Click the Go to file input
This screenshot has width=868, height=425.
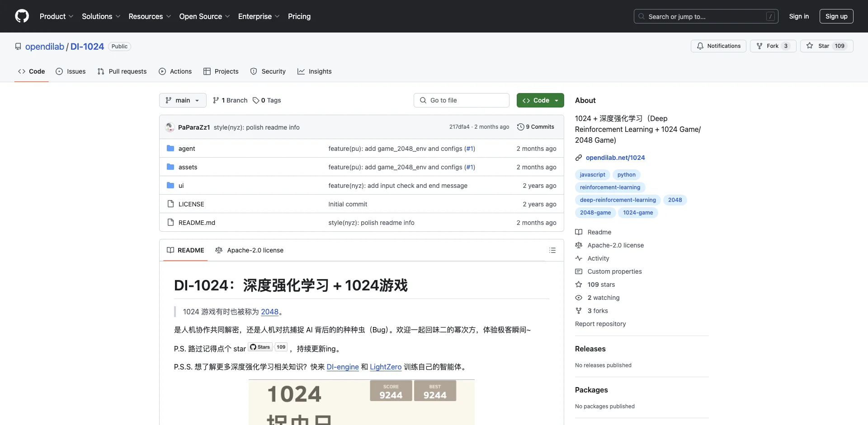(x=462, y=100)
